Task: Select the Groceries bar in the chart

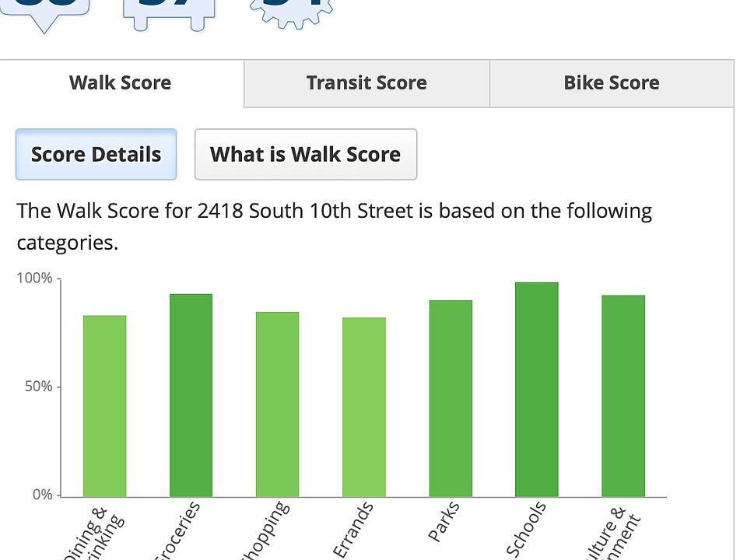Action: pyautogui.click(x=191, y=395)
